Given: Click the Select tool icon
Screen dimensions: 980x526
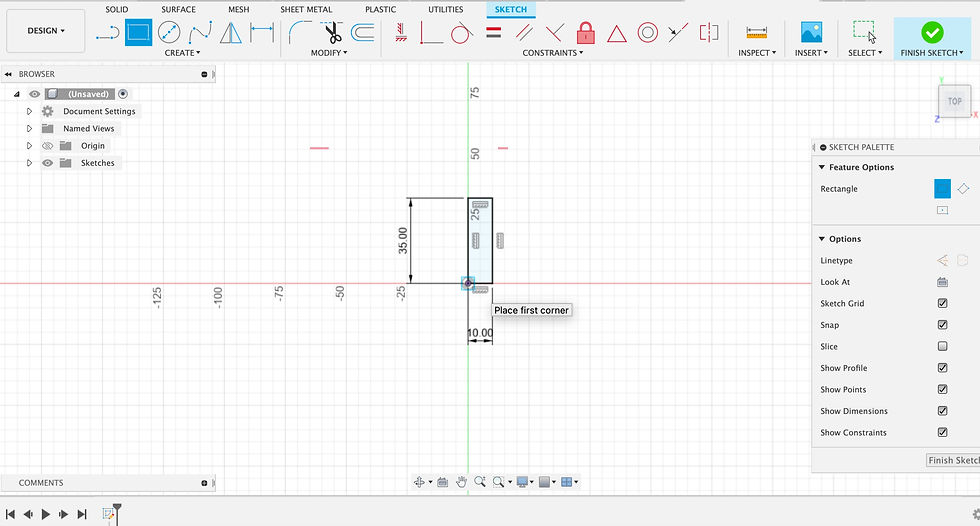Looking at the screenshot, I should [865, 31].
